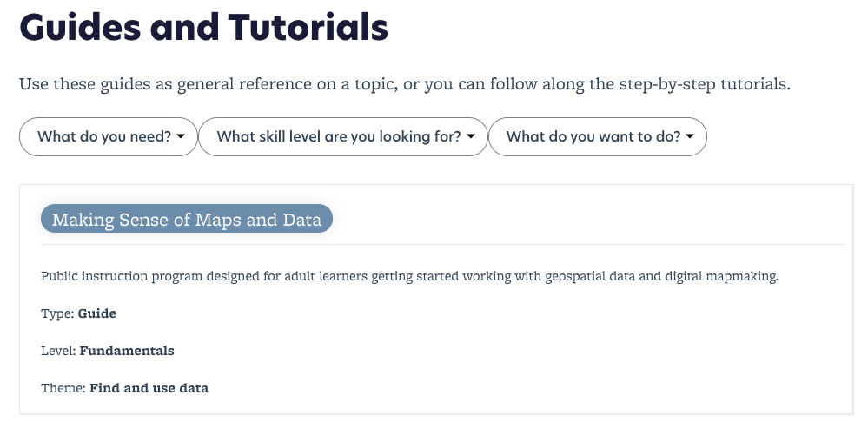Click the "Theme:" label in the card
Screen dimensions: 868x428
[x=63, y=388]
